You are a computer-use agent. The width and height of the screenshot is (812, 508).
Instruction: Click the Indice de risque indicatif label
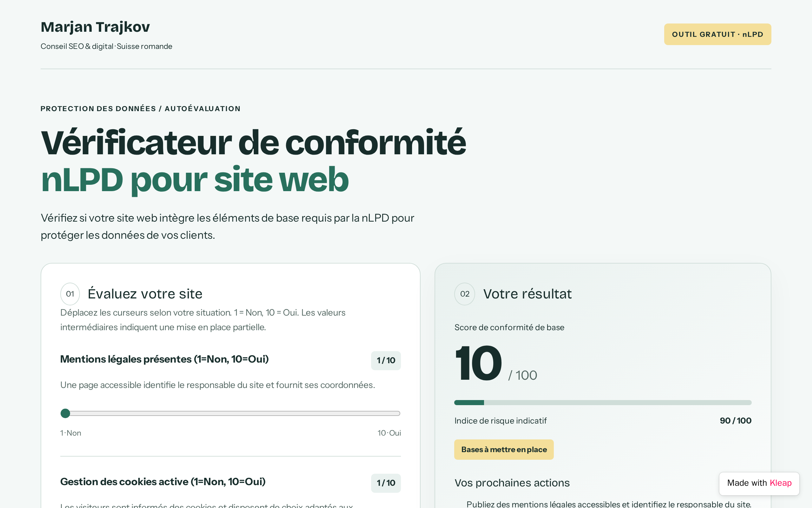[x=501, y=421]
